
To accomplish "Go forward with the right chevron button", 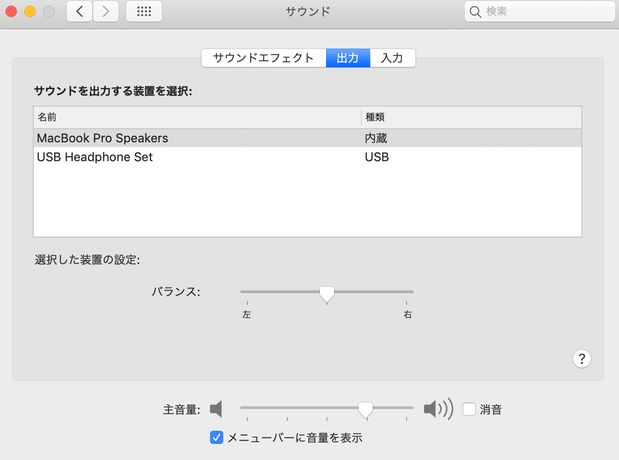I will pos(105,11).
